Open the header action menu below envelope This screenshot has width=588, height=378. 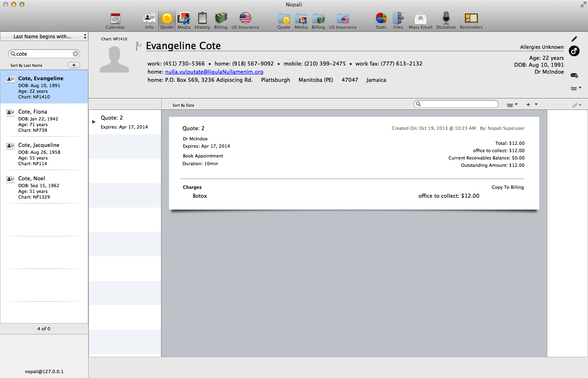pyautogui.click(x=575, y=88)
